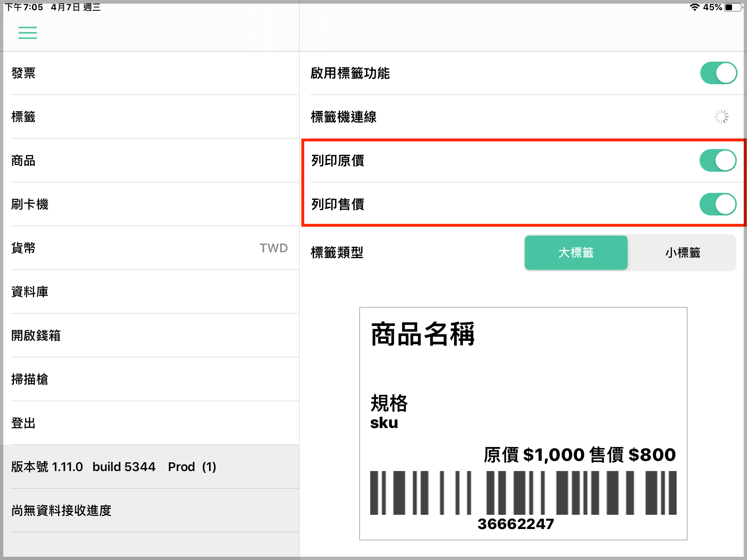
Task: Toggle the 列印售價 switch
Action: [x=718, y=204]
